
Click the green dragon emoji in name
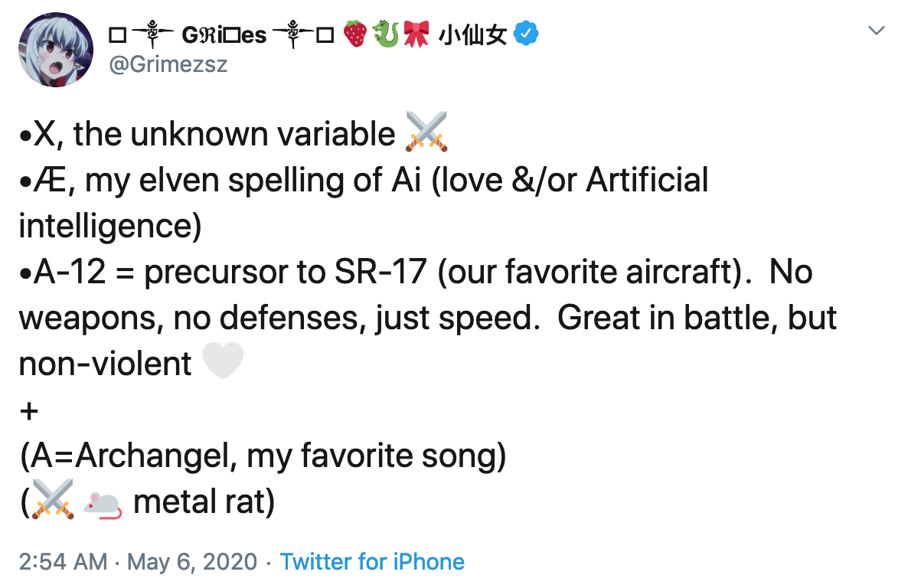tap(386, 34)
